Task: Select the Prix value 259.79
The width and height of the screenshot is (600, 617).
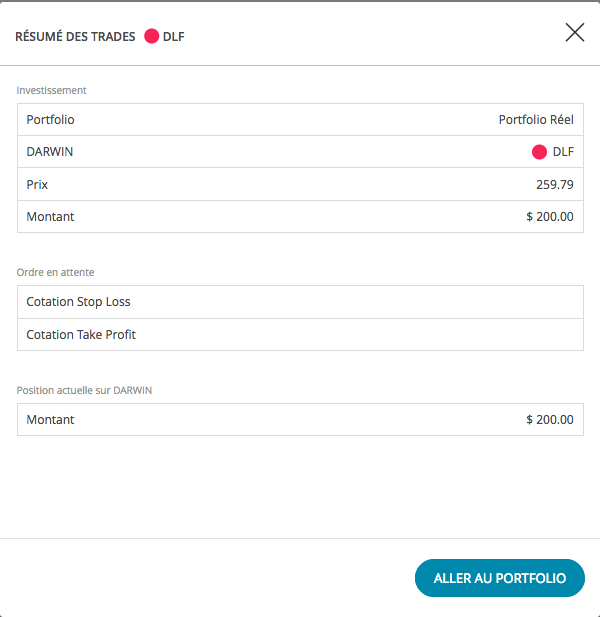Action: click(555, 185)
